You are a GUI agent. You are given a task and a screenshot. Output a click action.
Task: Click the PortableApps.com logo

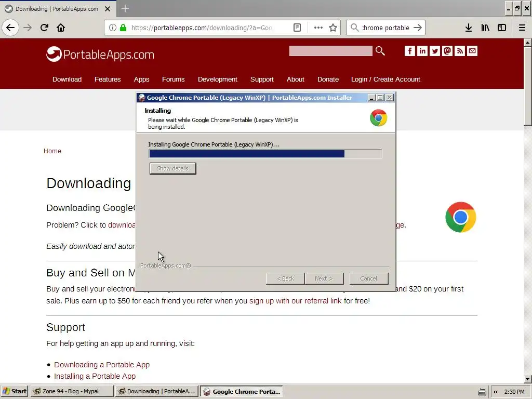100,54
